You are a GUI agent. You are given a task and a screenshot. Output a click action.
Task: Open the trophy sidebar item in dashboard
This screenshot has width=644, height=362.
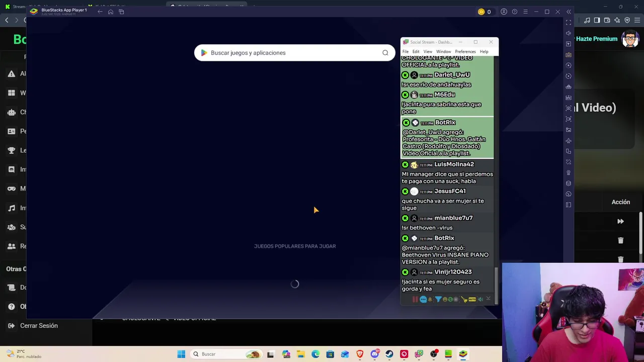11,150
